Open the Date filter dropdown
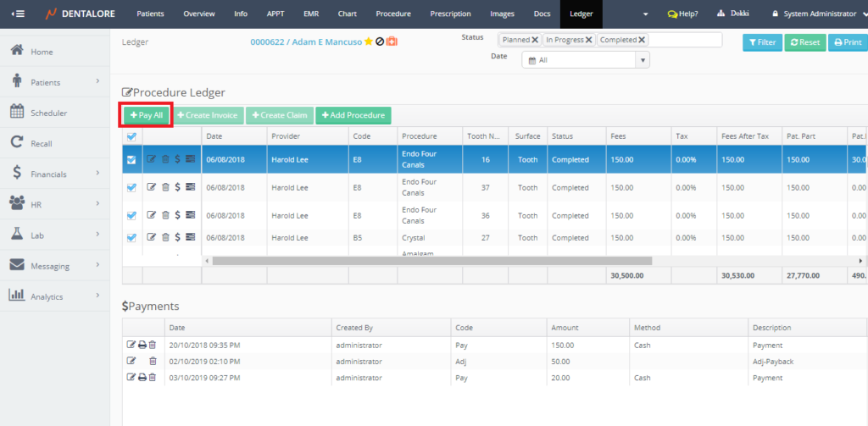 point(586,60)
